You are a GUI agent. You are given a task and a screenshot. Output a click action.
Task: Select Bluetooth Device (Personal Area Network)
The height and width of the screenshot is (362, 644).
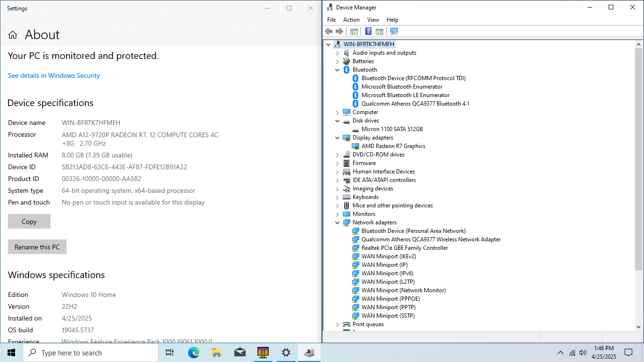(x=413, y=231)
